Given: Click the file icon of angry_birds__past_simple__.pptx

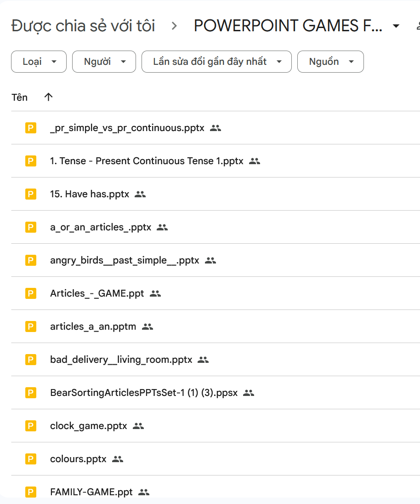Looking at the screenshot, I should 31,260.
